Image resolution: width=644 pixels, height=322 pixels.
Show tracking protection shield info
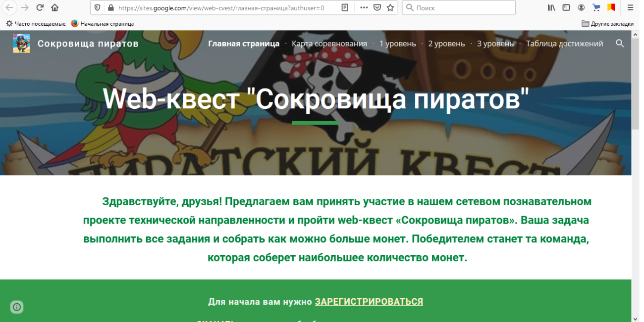coord(97,8)
